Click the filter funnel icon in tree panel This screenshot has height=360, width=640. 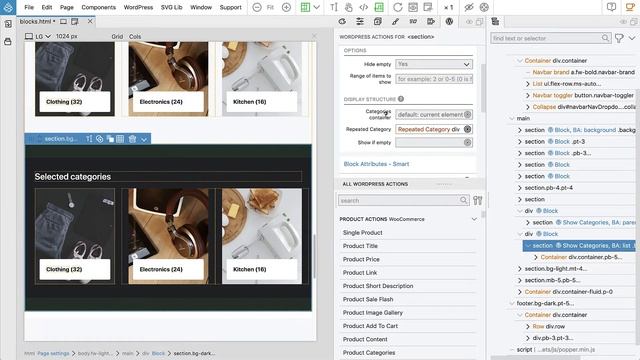tap(619, 38)
